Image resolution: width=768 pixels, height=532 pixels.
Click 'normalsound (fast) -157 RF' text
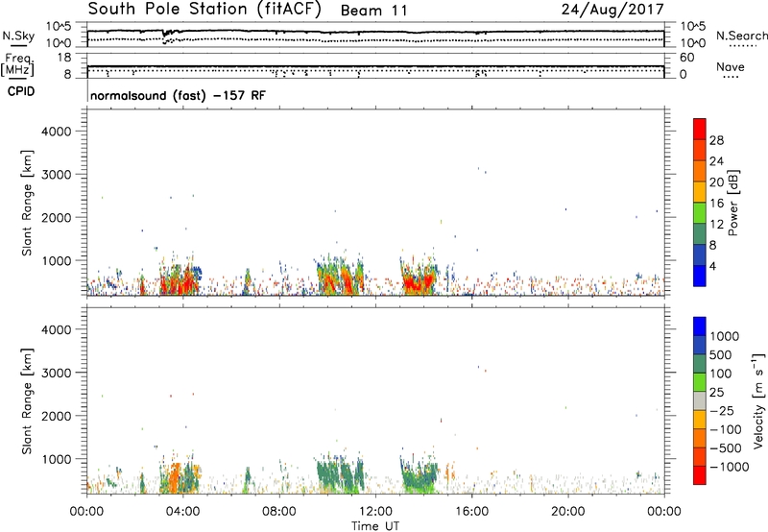point(178,95)
